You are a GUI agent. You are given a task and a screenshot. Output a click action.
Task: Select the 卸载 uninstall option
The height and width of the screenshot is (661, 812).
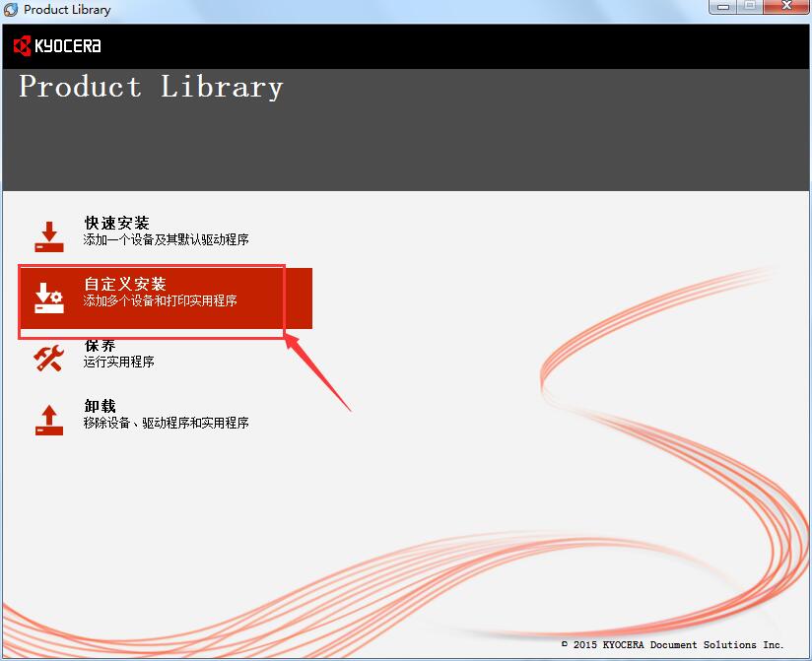(100, 406)
